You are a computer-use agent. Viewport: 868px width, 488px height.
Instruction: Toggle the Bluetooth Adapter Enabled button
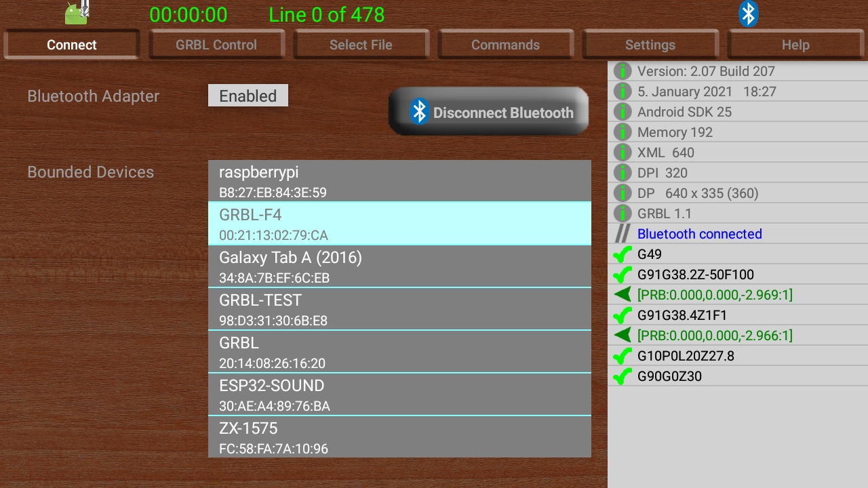tap(248, 96)
